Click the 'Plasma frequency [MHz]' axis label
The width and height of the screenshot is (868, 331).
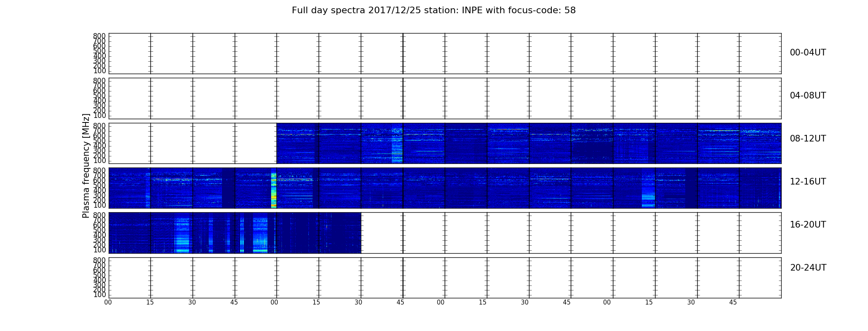(86, 165)
